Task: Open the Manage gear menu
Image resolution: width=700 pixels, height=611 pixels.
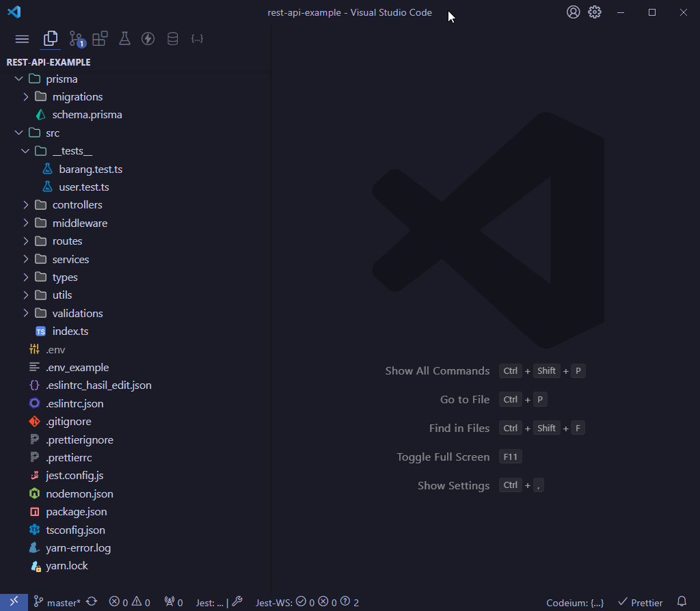Action: tap(595, 12)
